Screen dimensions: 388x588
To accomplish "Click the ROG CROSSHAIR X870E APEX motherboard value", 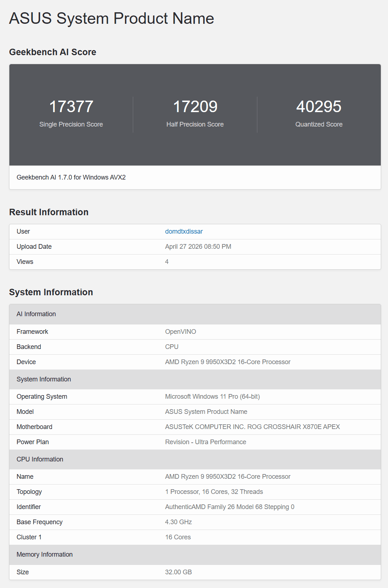I will pyautogui.click(x=253, y=427).
